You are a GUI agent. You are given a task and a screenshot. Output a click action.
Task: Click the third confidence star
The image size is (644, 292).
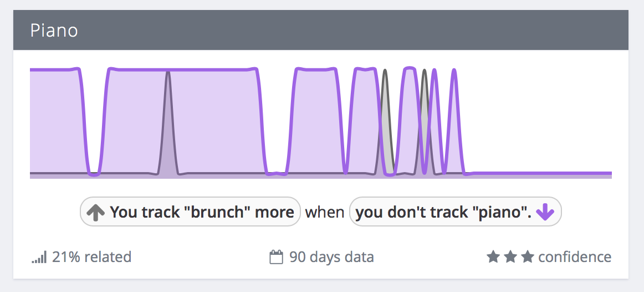tap(528, 257)
